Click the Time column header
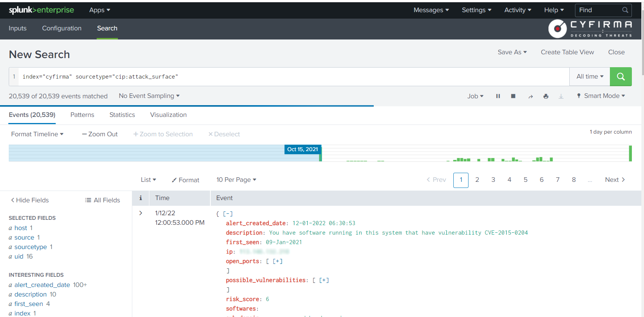This screenshot has width=644, height=317. coord(162,198)
